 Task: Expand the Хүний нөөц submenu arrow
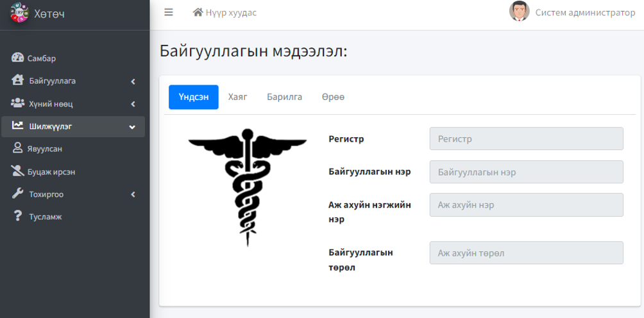tap(133, 104)
